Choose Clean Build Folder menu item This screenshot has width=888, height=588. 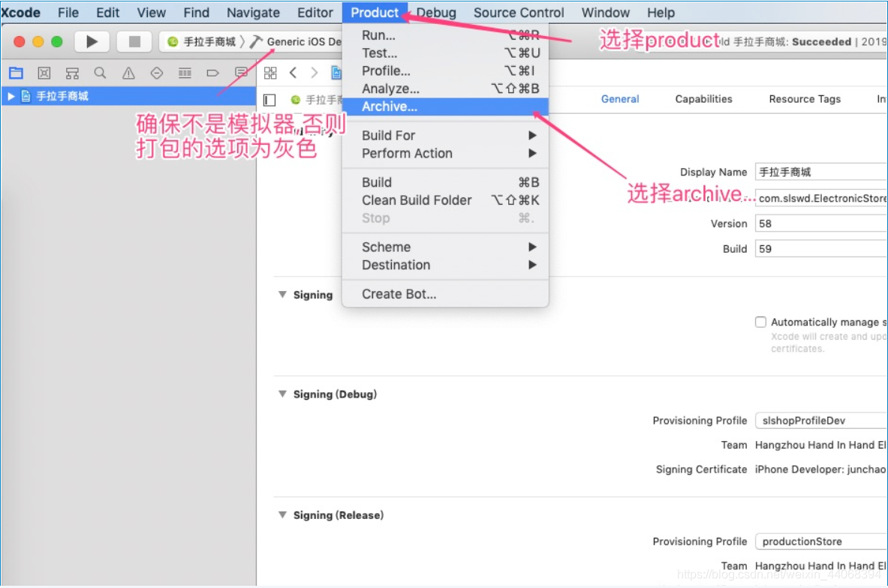click(445, 200)
